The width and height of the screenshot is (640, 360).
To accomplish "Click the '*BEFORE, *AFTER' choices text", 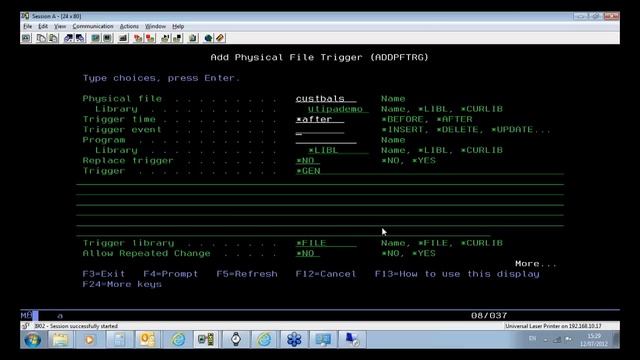I will 427,120.
